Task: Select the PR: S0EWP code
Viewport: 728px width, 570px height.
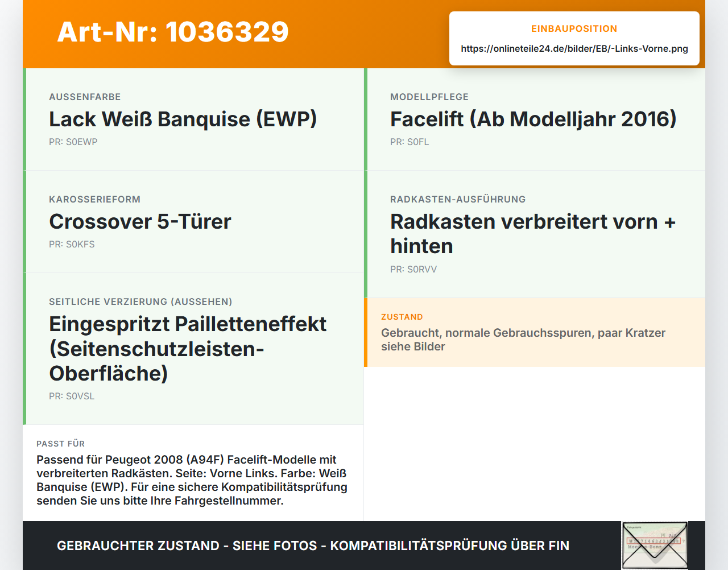Action: [x=73, y=142]
